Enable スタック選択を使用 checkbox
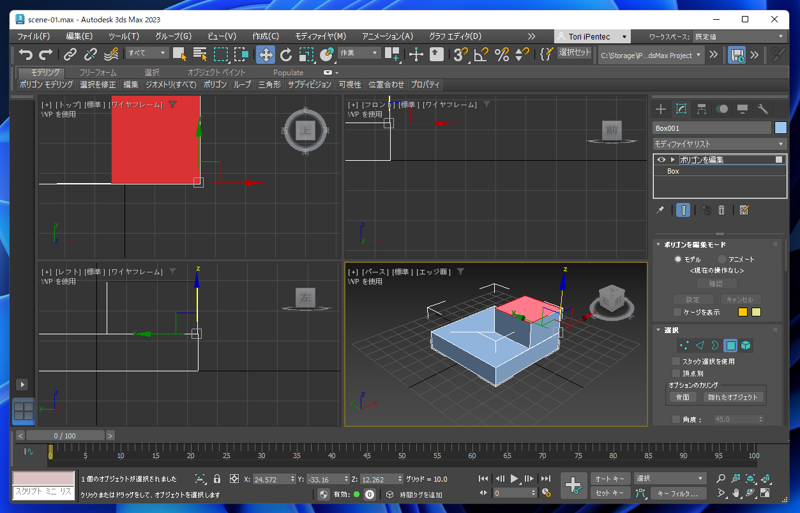The height and width of the screenshot is (513, 800). [676, 361]
